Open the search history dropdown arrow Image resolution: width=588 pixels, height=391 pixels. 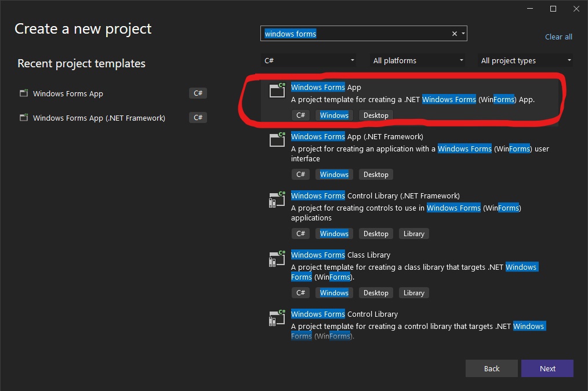coord(463,34)
